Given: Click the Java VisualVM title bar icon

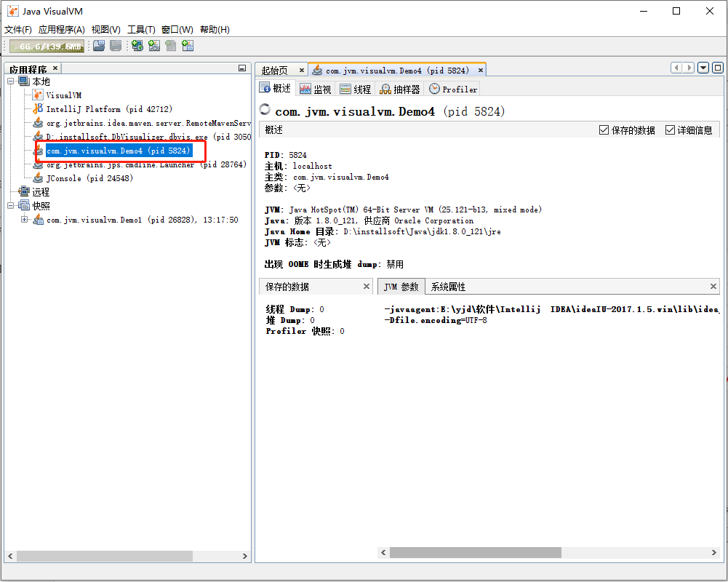Looking at the screenshot, I should 13,11.
